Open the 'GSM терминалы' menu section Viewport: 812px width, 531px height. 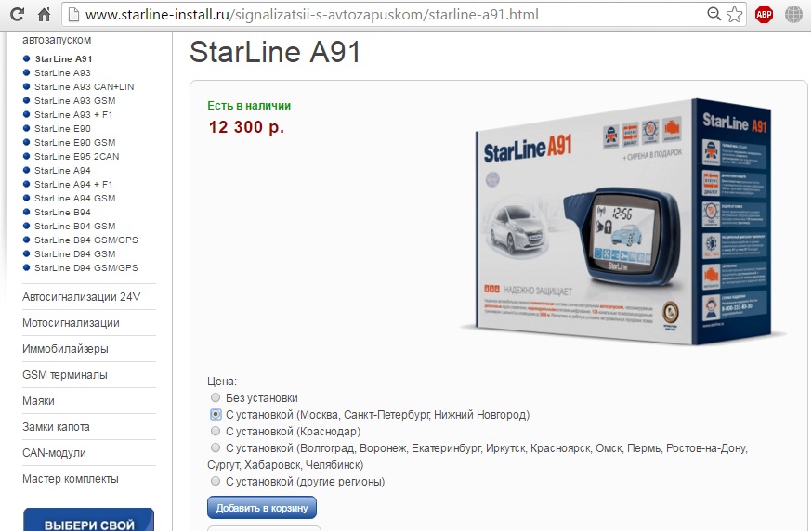[x=65, y=375]
